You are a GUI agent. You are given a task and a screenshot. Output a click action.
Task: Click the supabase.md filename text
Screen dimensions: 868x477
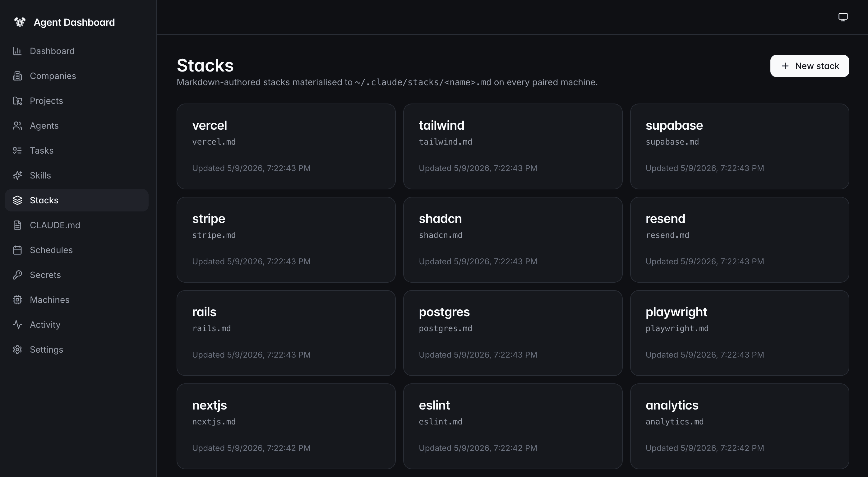pos(672,142)
